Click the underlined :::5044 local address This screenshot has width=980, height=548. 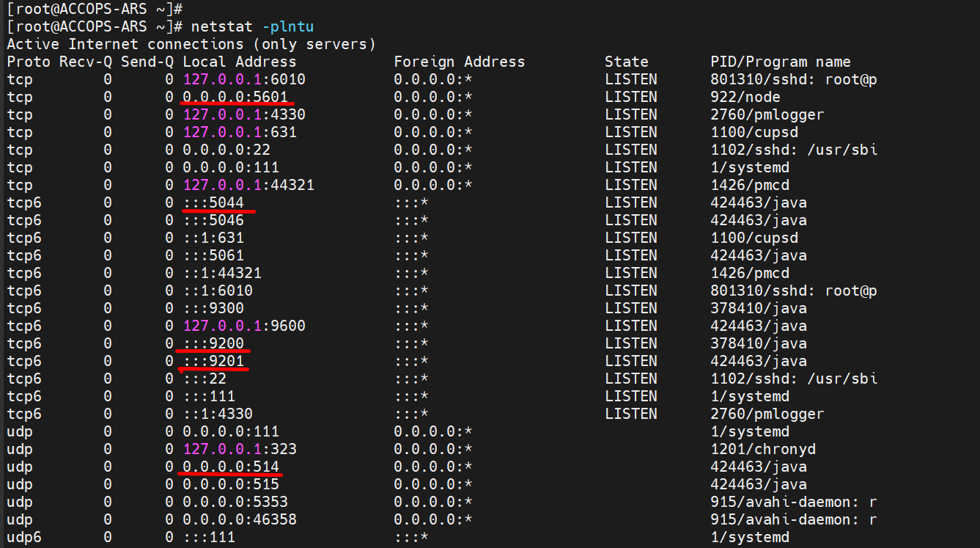pos(213,202)
